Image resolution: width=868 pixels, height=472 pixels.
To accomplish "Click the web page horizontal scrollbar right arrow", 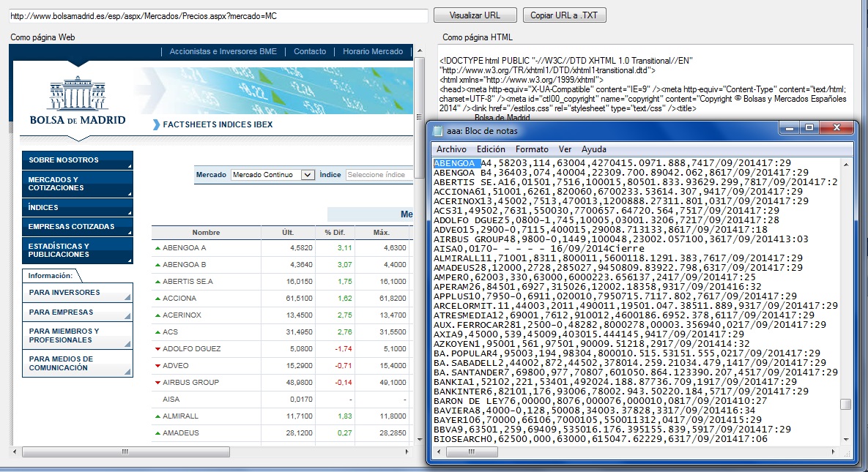I will pos(407,452).
